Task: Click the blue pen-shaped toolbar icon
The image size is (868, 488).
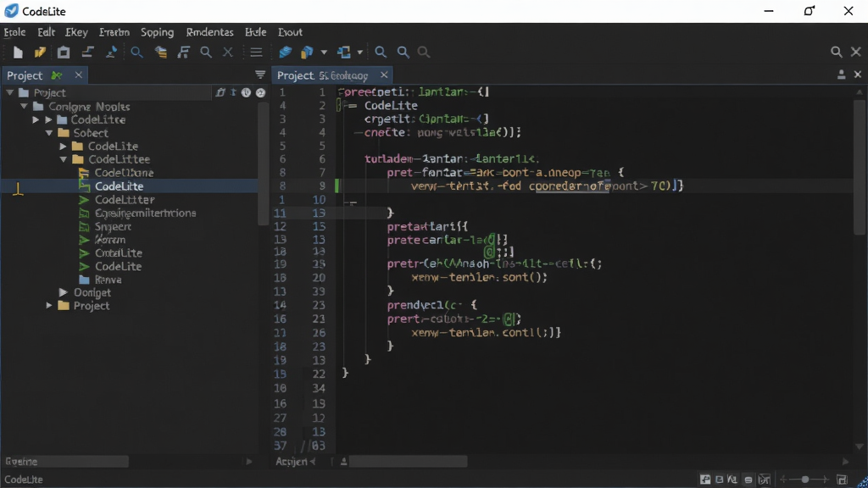Action: tap(111, 53)
